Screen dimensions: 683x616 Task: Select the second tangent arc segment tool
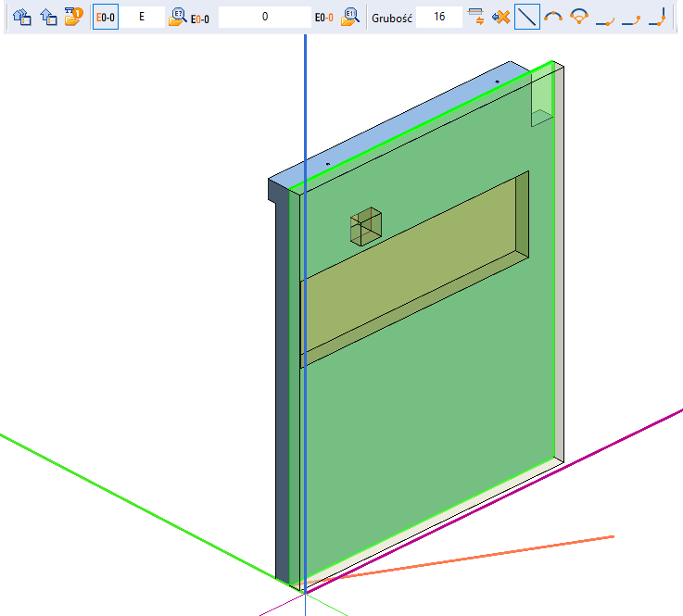click(x=631, y=17)
